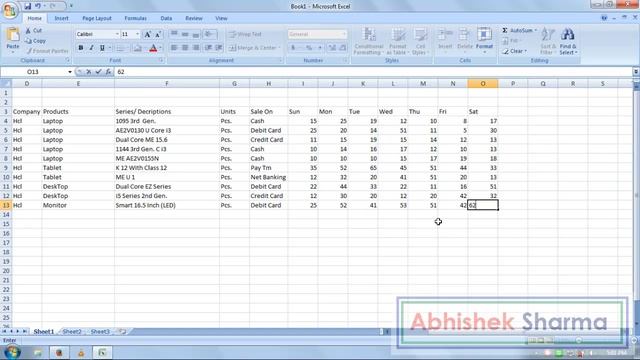
Task: Increase font size with Grow Font icon
Action: pos(147,34)
